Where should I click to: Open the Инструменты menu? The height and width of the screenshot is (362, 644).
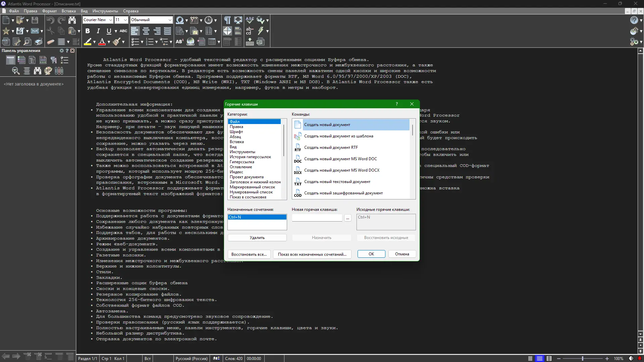pyautogui.click(x=105, y=11)
